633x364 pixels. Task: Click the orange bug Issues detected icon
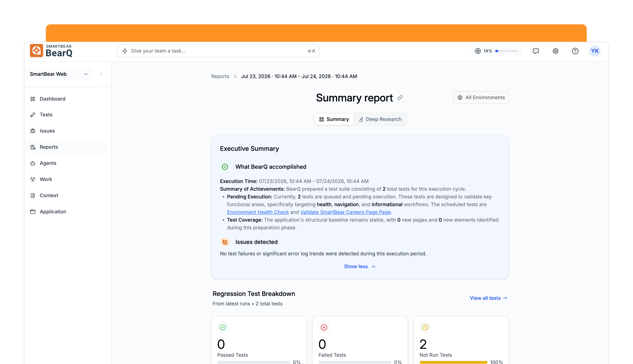[225, 242]
